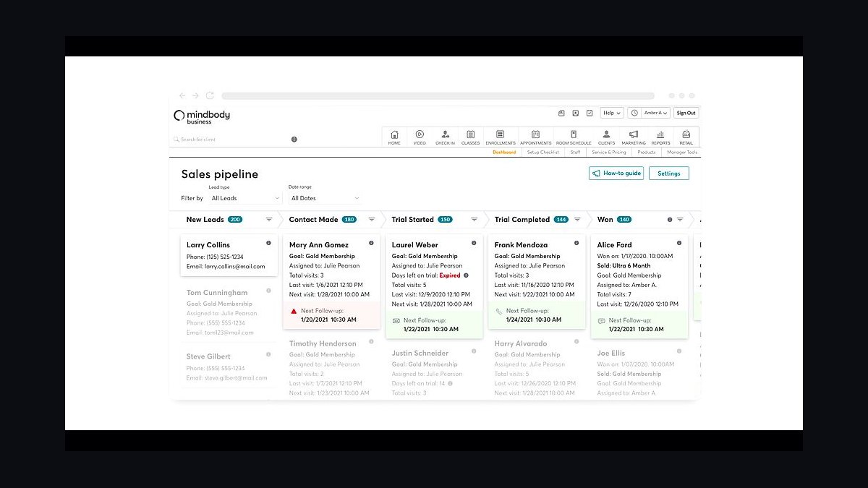Click Larry Collins email larry.collins@mail.com
The height and width of the screenshot is (488, 868).
[235, 266]
